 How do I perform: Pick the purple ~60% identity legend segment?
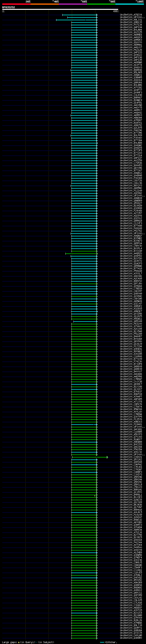click(73, 4)
